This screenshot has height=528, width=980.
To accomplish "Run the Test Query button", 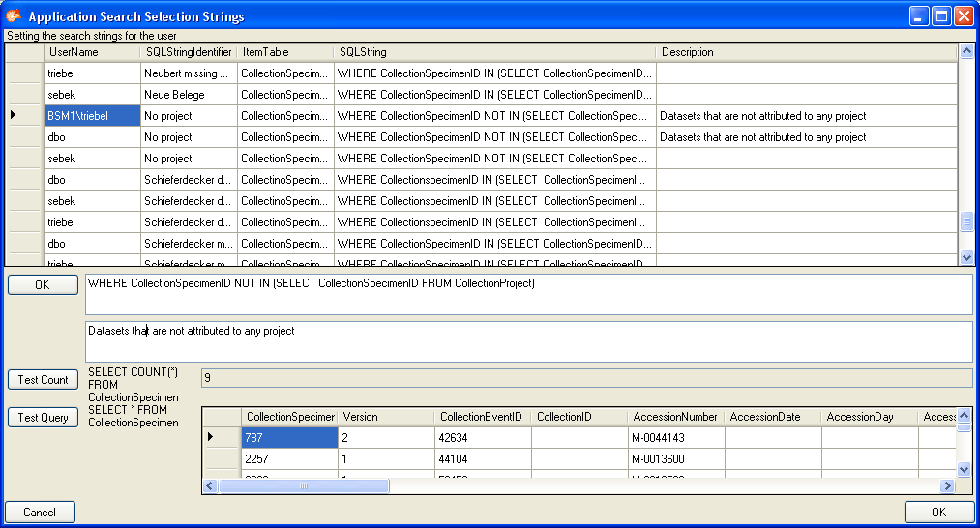I will [43, 418].
